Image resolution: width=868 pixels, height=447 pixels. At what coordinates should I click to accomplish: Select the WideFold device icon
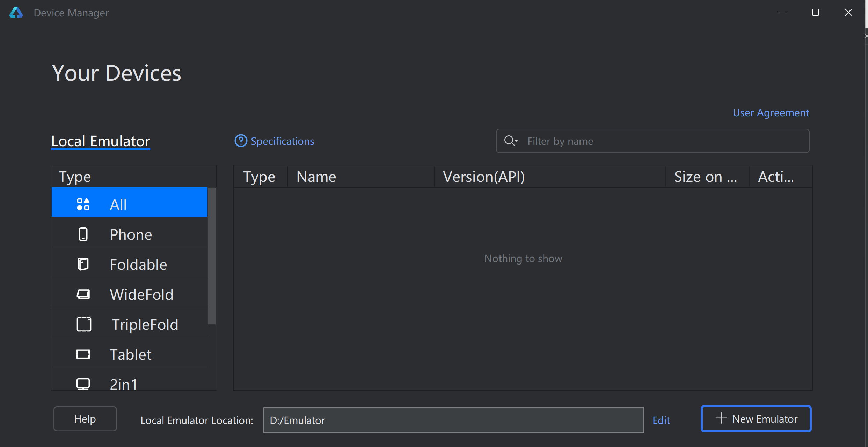tap(83, 294)
